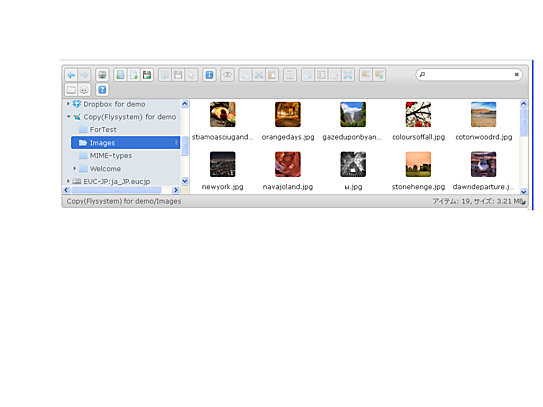Click folder tree vertical scrollbar thumb
The height and width of the screenshot is (407, 543).
tap(185, 146)
